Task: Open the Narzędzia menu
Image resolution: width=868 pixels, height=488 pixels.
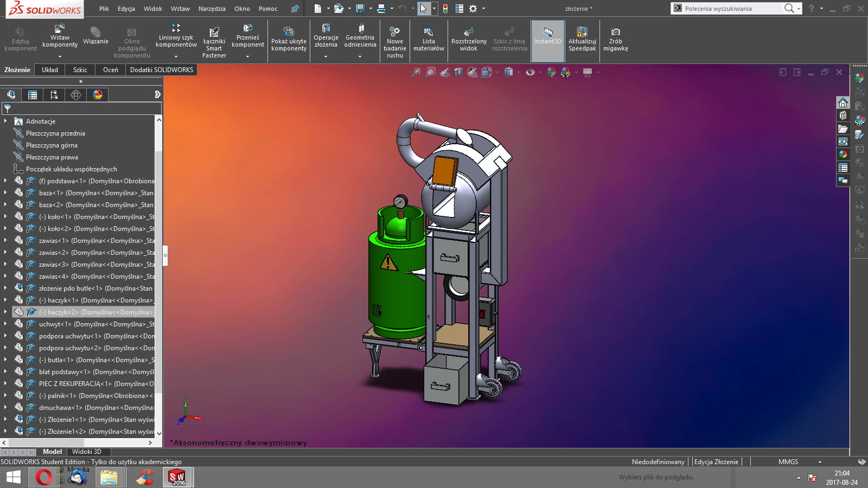Action: tap(212, 9)
